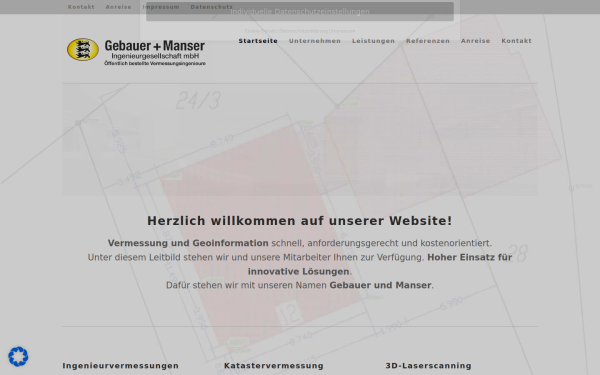Image resolution: width=600 pixels, height=375 pixels.
Task: Click the 'Herzlich willkommen auf unserer Website!' heading
Action: [300, 221]
